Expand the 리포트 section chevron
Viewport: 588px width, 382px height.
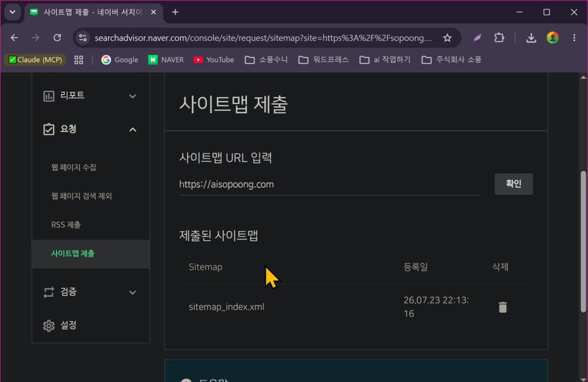coord(133,96)
